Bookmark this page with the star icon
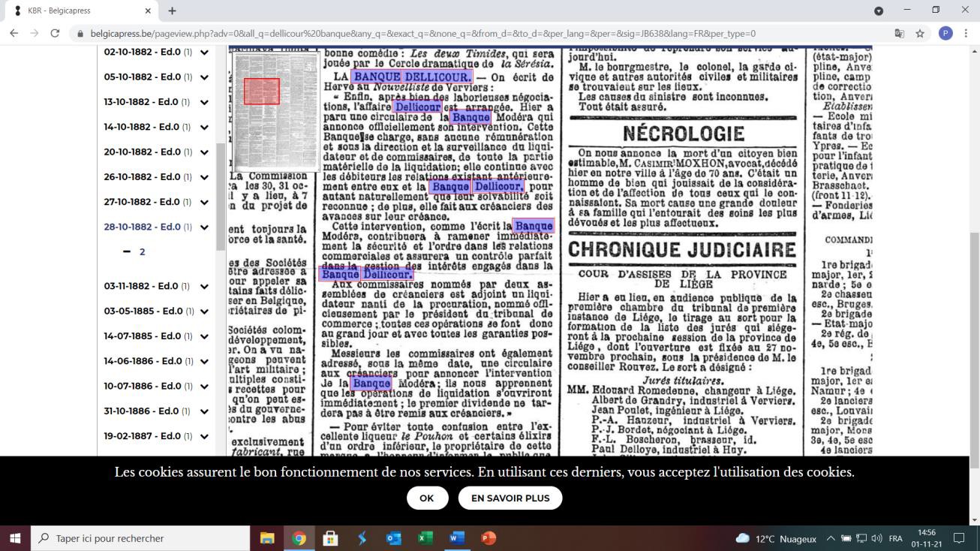 [920, 33]
